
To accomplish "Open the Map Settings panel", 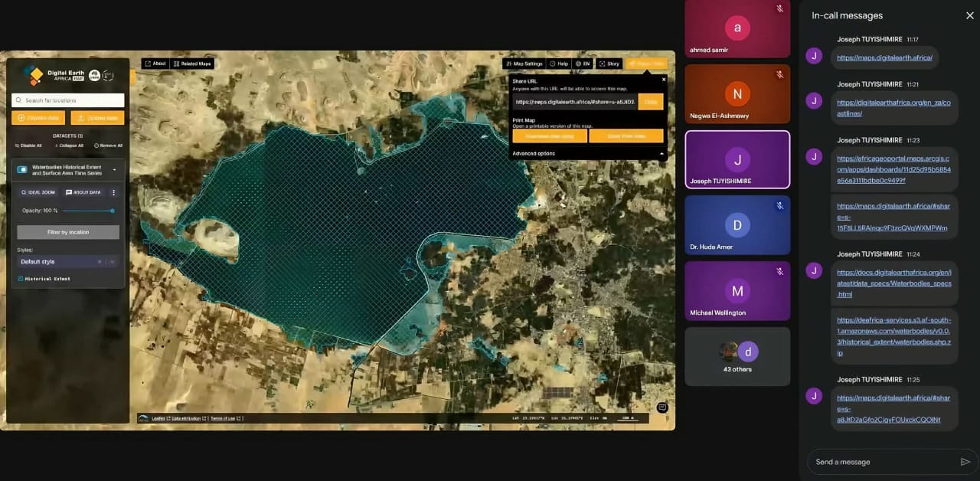I will [524, 64].
